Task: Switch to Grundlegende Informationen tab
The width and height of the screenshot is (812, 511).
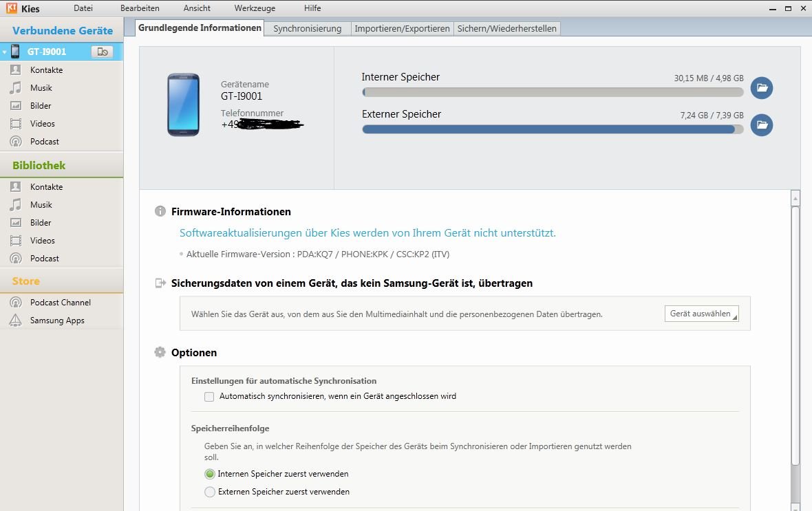Action: (200, 28)
